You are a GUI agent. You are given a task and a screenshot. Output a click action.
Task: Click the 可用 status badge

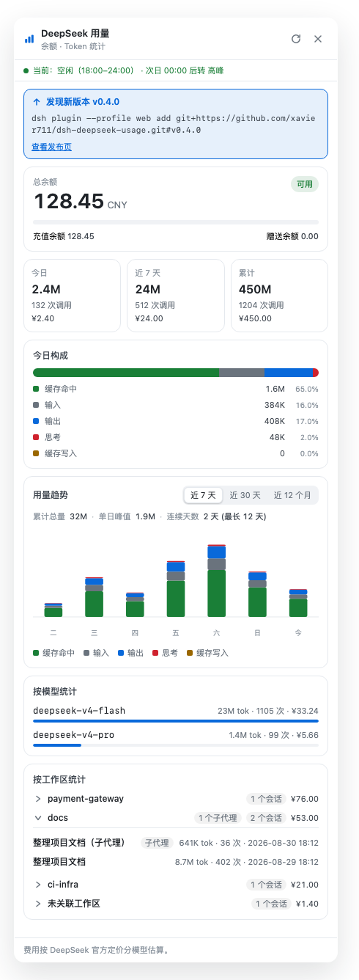point(305,185)
